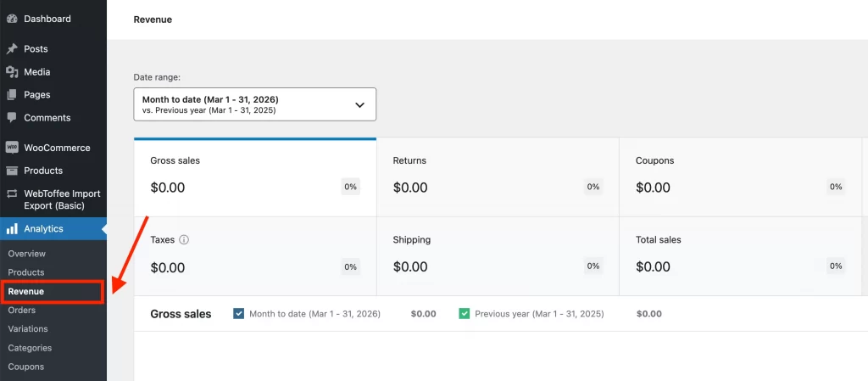Click the Taxes 0% badge
This screenshot has height=381, width=868.
(x=350, y=266)
